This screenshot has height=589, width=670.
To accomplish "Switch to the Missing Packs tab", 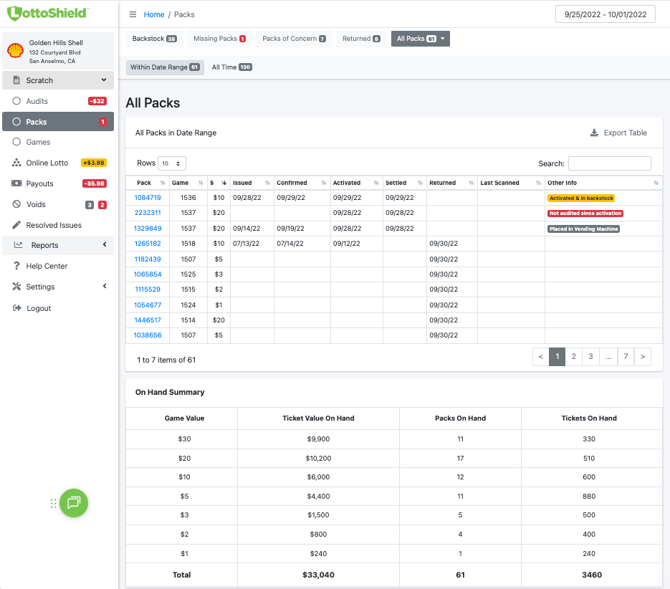I will 219,39.
